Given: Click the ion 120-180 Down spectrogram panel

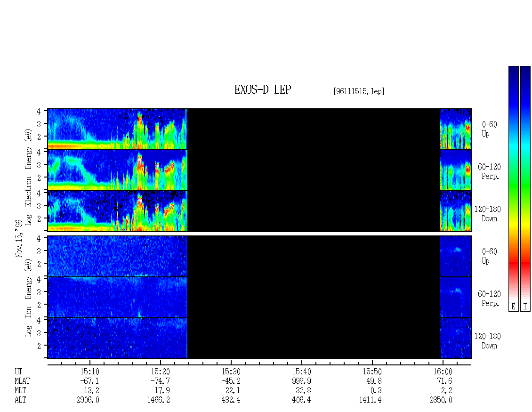Looking at the screenshot, I should coord(259,339).
